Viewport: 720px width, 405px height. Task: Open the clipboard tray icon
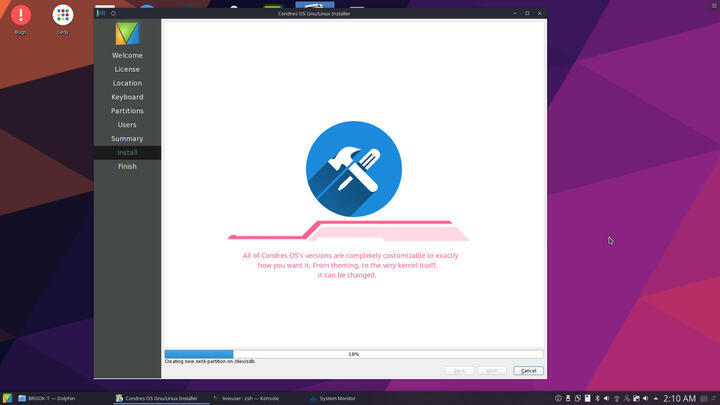[588, 398]
